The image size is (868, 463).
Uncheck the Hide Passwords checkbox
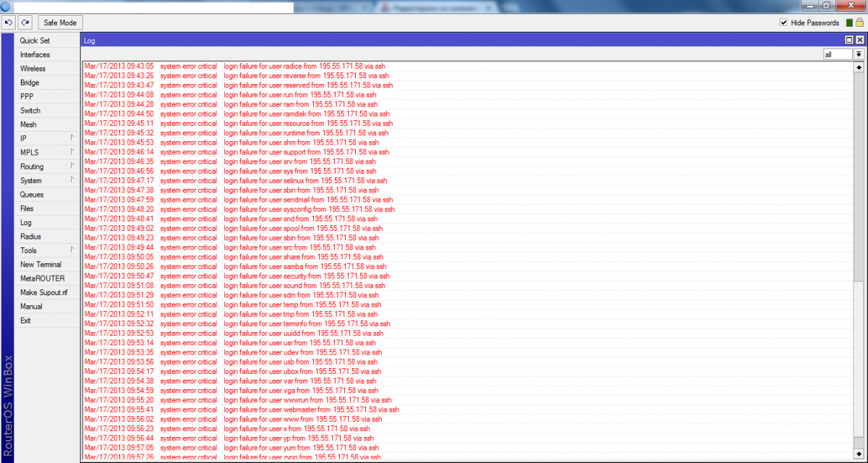[783, 23]
